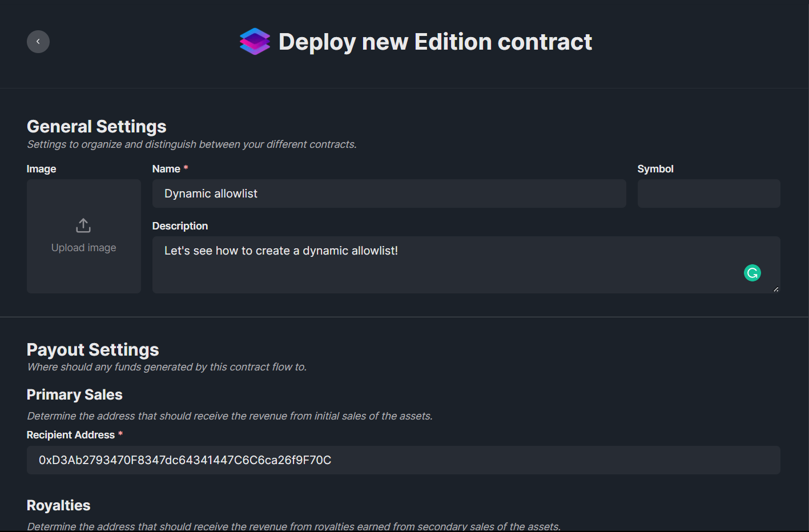Click the empty Symbol input field
Screen dimensions: 809x532
(x=709, y=194)
